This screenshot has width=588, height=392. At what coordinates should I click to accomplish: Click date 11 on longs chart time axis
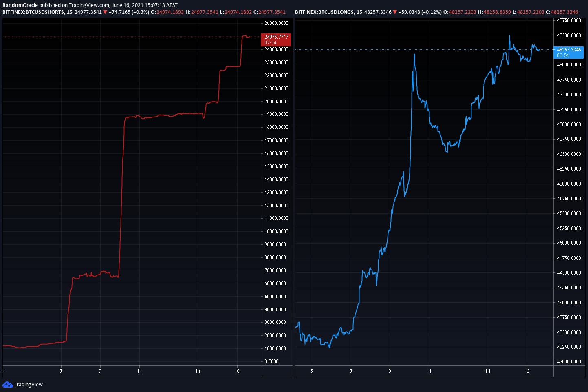coord(429,371)
